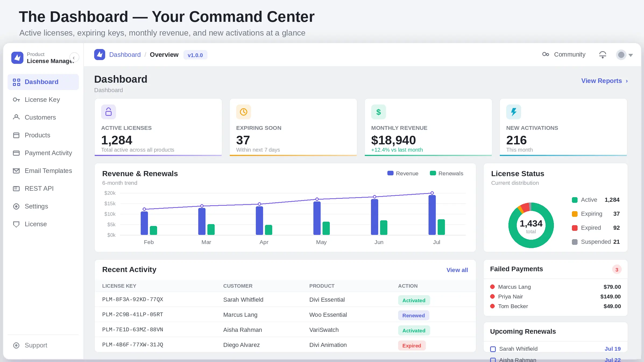Toggle the Revenue series in chart legend

pos(403,173)
